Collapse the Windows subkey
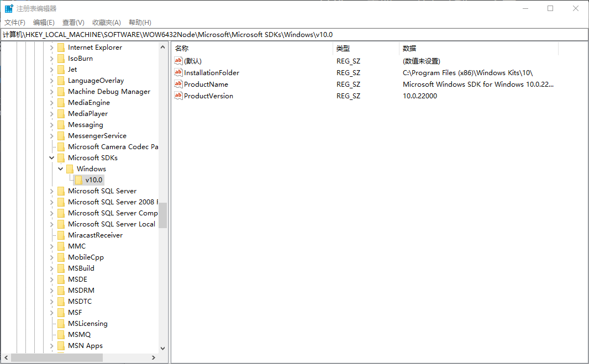This screenshot has width=589, height=364. point(60,169)
